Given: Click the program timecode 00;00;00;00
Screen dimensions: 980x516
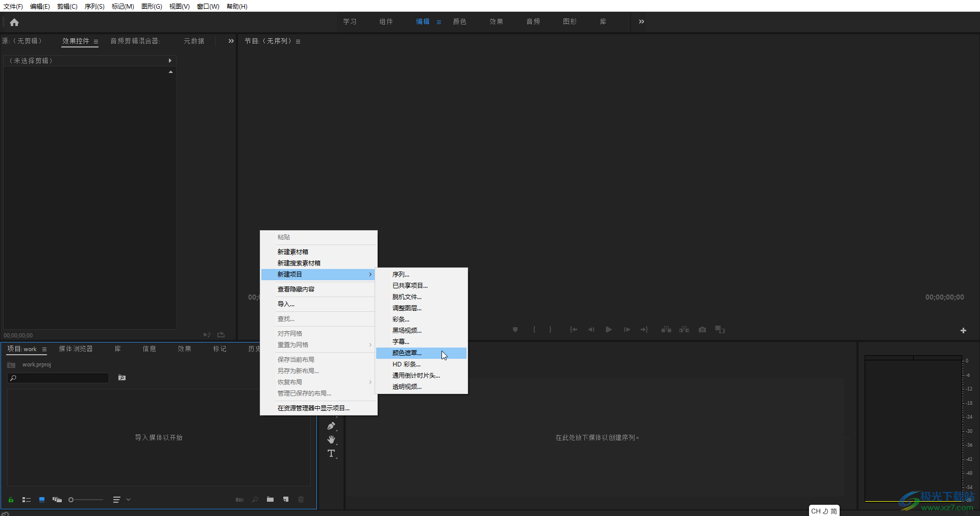Looking at the screenshot, I should (945, 297).
